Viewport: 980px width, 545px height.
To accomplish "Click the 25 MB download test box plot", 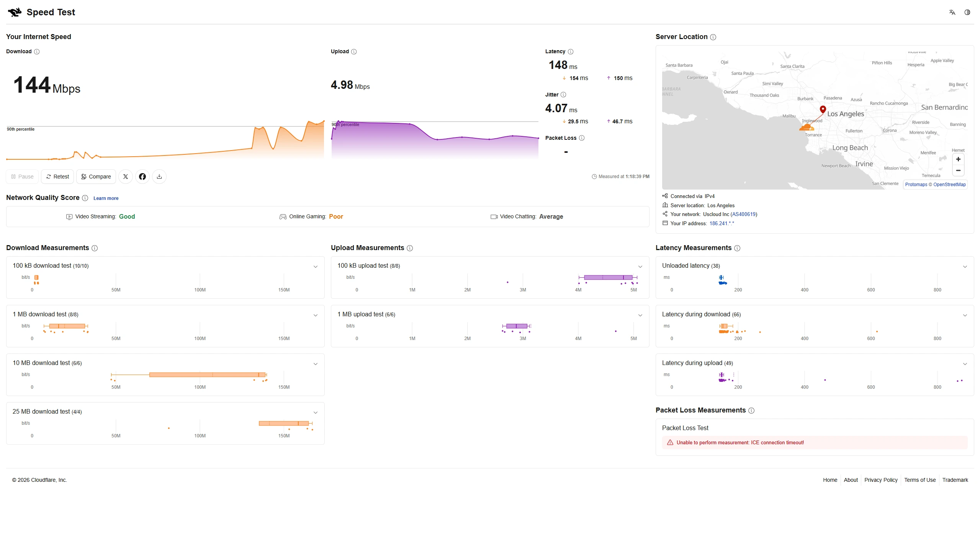I will pyautogui.click(x=286, y=423).
